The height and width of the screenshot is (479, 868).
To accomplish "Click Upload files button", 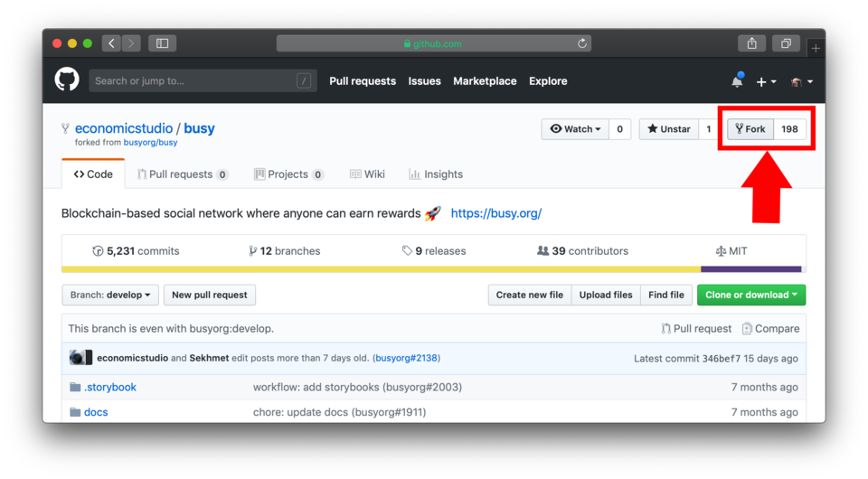I will click(x=606, y=295).
